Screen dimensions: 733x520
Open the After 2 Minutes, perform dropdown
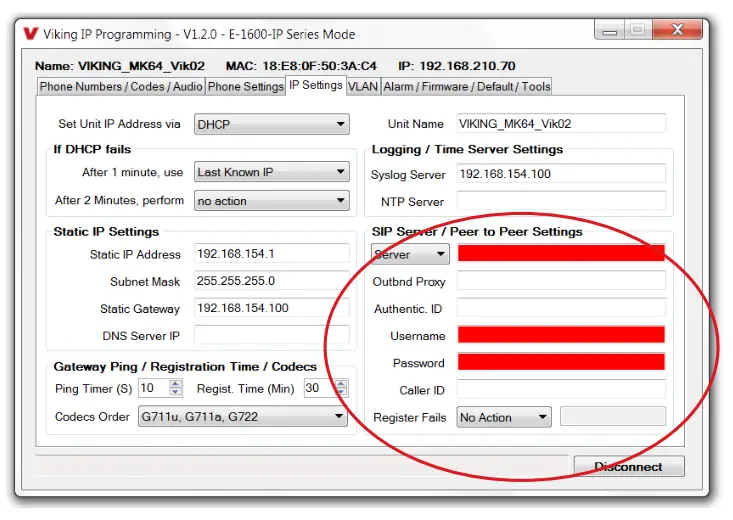coord(272,201)
